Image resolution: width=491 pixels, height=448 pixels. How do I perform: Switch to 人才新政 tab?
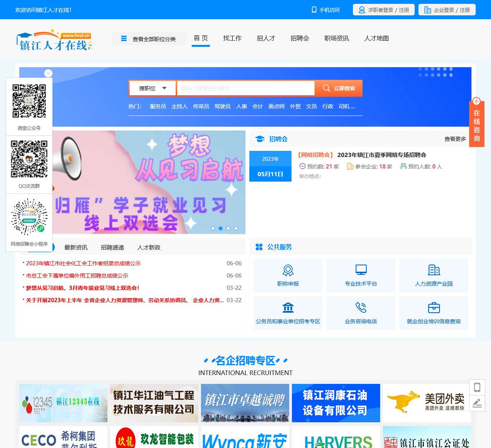[149, 247]
